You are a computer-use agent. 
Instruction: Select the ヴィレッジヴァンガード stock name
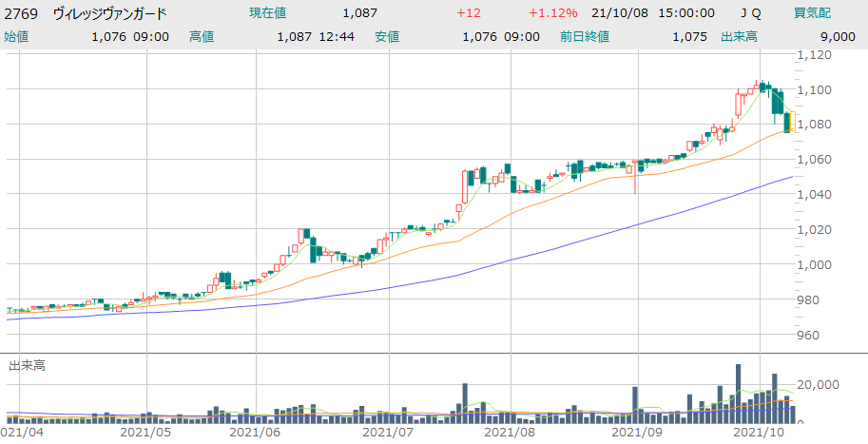pyautogui.click(x=109, y=13)
